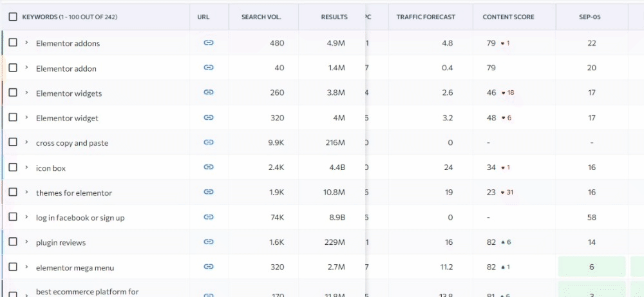Check the Elementor widgets row checkbox
The width and height of the screenshot is (644, 297).
coord(13,92)
